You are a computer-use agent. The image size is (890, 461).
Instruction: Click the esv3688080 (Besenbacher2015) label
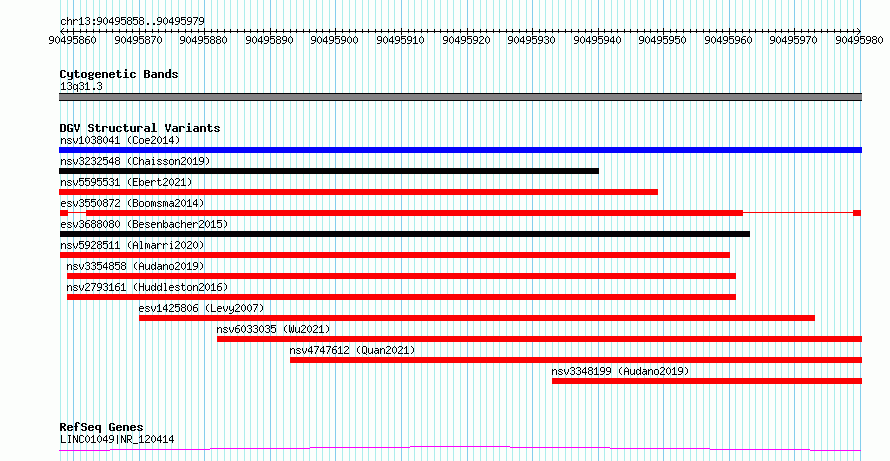[144, 224]
